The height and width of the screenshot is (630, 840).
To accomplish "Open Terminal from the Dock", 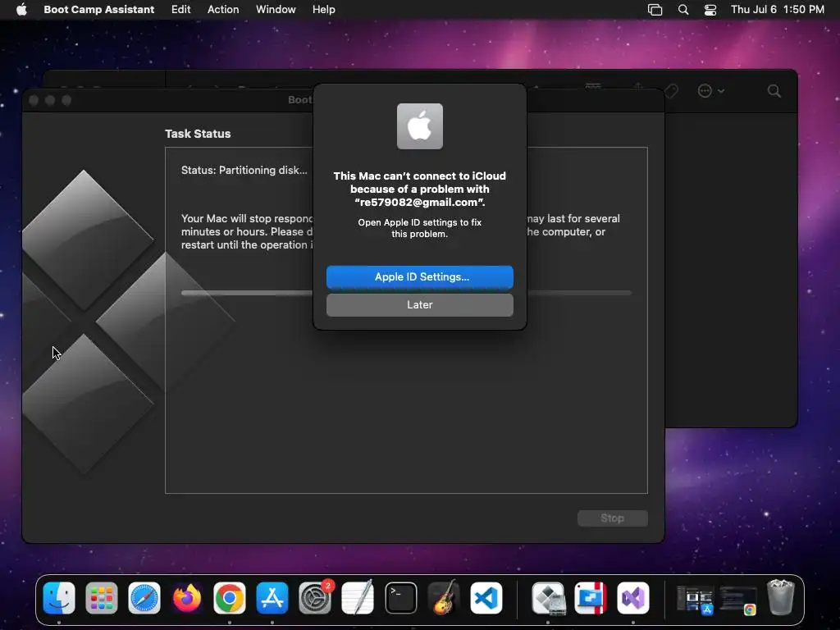I will 400,598.
